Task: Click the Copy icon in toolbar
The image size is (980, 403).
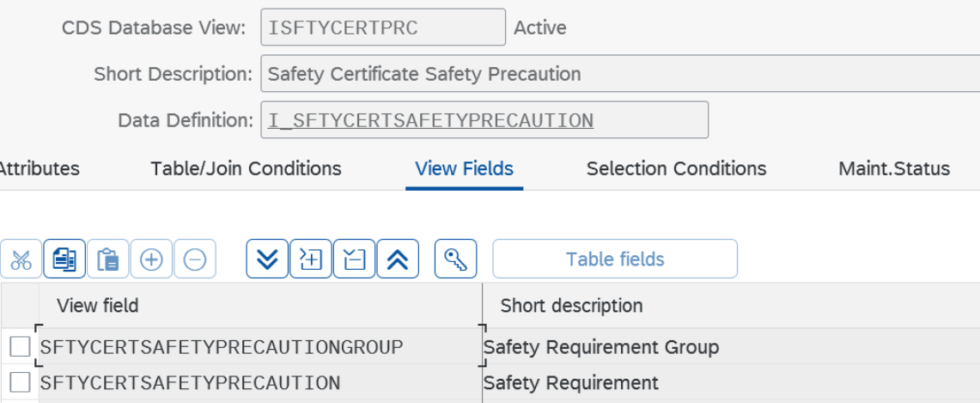Action: click(x=64, y=260)
